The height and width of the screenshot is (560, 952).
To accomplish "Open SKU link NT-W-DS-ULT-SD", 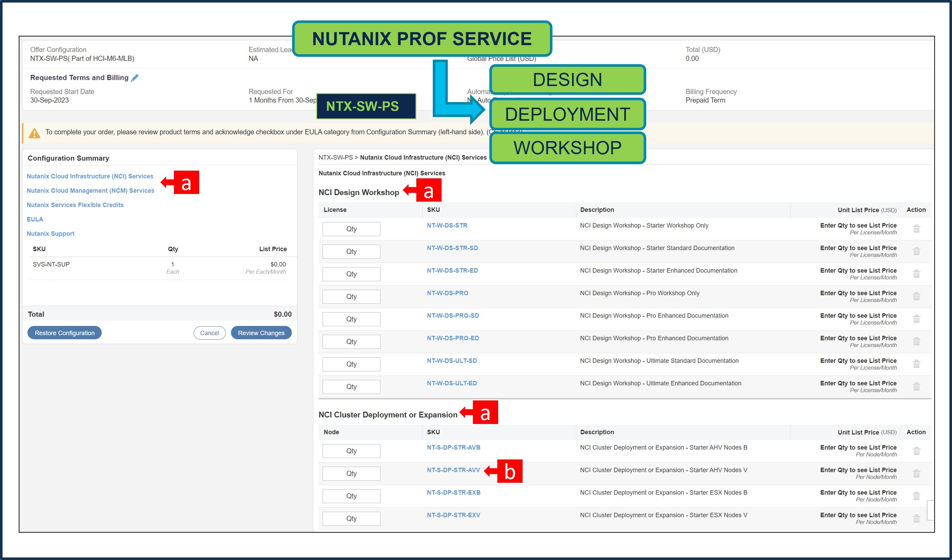I will pyautogui.click(x=452, y=361).
